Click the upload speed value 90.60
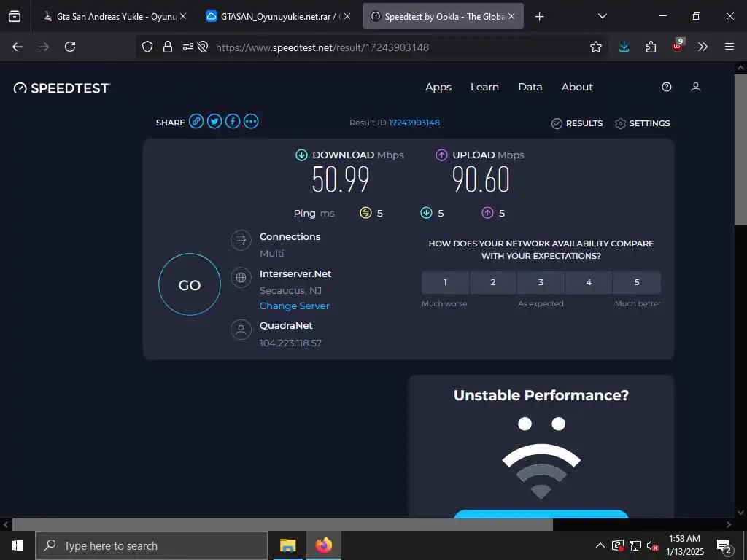The width and height of the screenshot is (747, 560). point(481,179)
